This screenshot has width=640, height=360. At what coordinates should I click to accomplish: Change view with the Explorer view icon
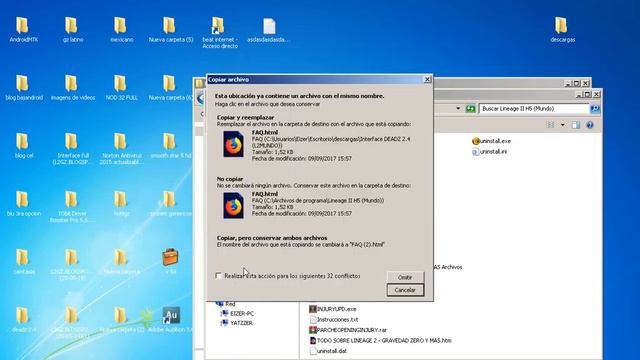point(550,125)
